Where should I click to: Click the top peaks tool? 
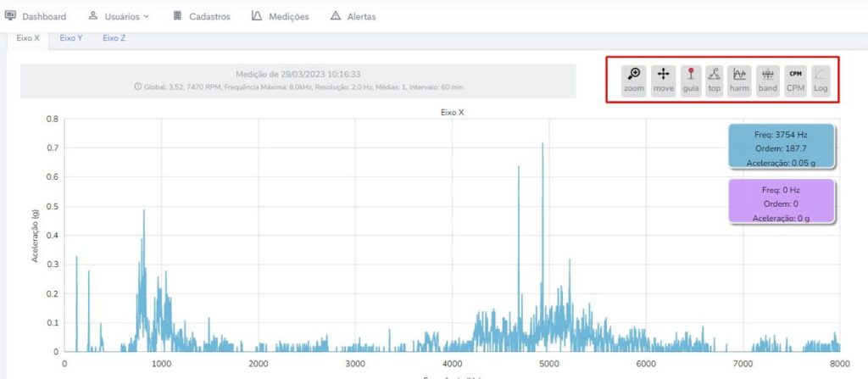[x=714, y=80]
